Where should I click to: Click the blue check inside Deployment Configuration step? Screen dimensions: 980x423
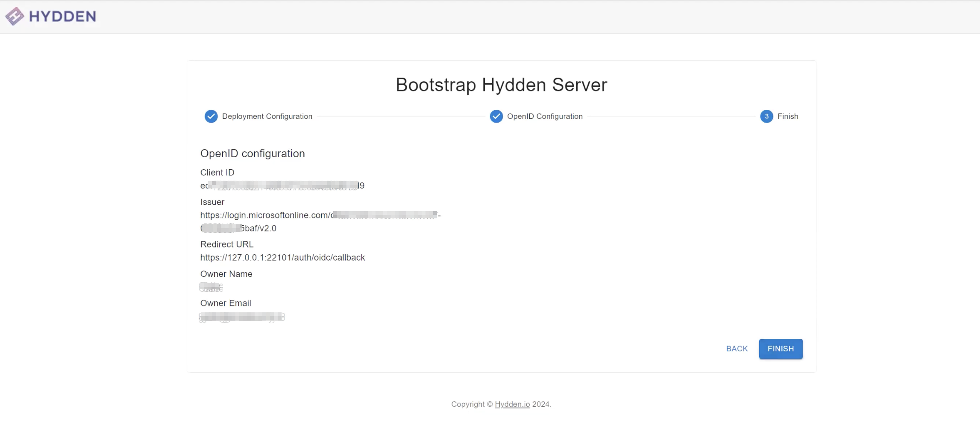tap(211, 116)
